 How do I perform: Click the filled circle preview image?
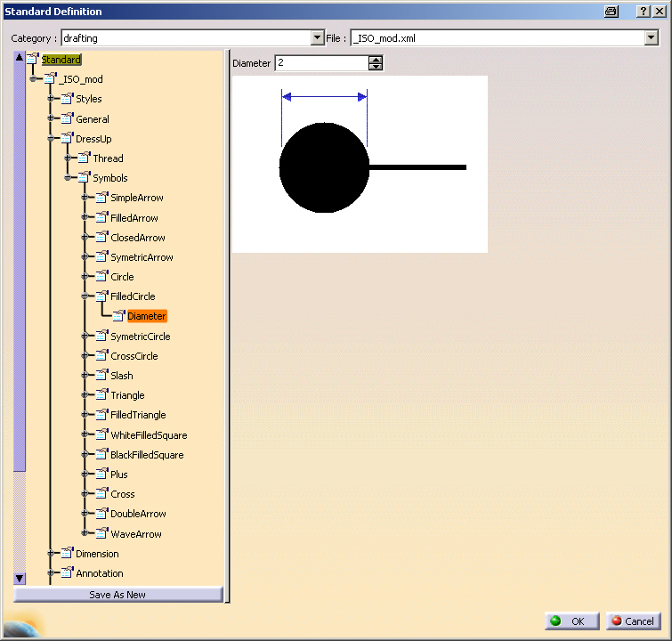coord(360,164)
